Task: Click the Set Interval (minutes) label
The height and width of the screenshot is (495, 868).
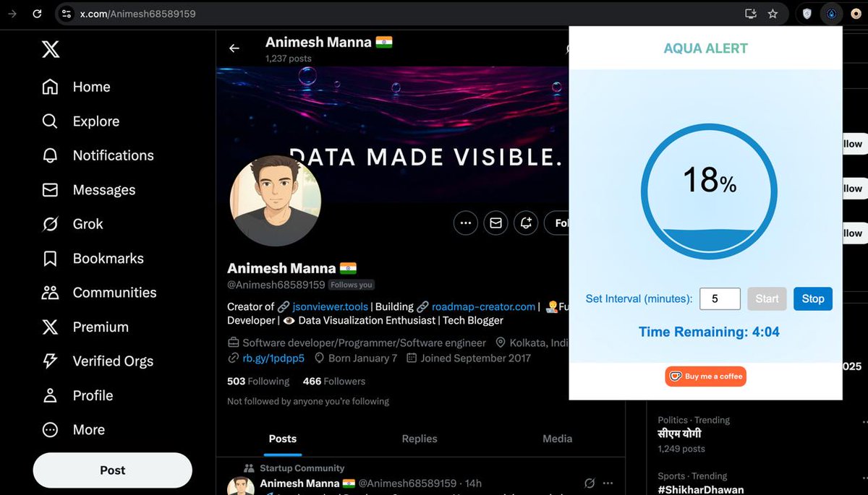Action: (639, 298)
